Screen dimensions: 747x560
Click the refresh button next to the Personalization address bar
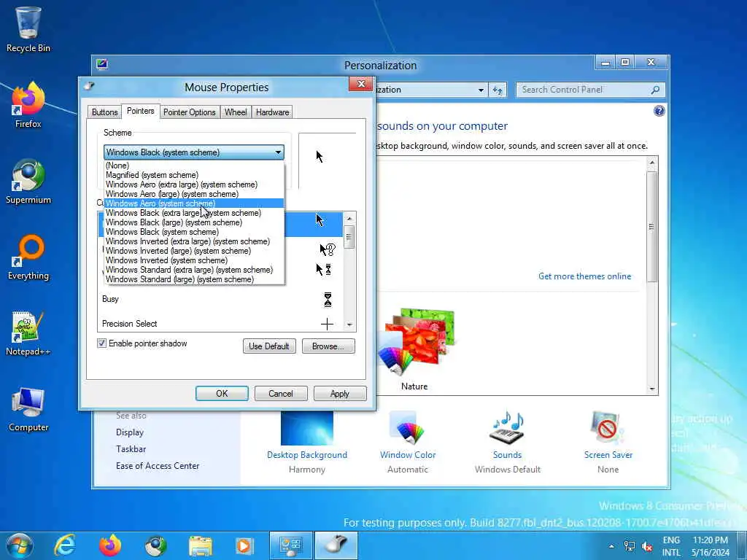(x=498, y=90)
